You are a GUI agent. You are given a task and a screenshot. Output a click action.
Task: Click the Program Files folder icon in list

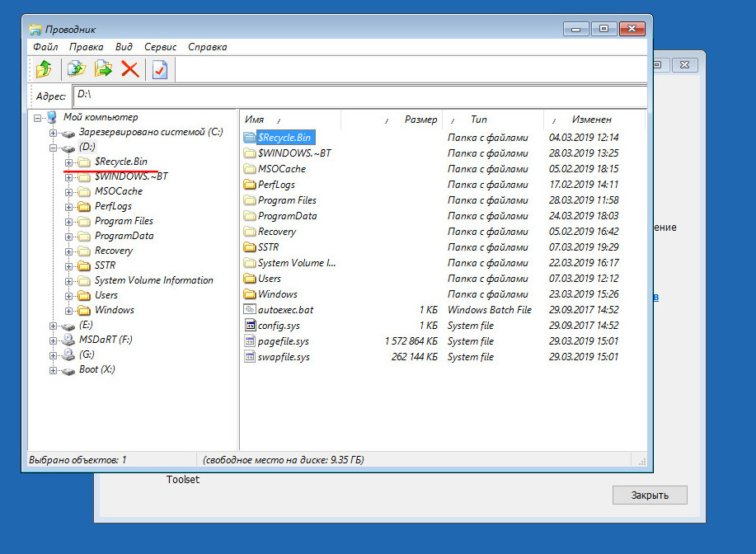[250, 200]
